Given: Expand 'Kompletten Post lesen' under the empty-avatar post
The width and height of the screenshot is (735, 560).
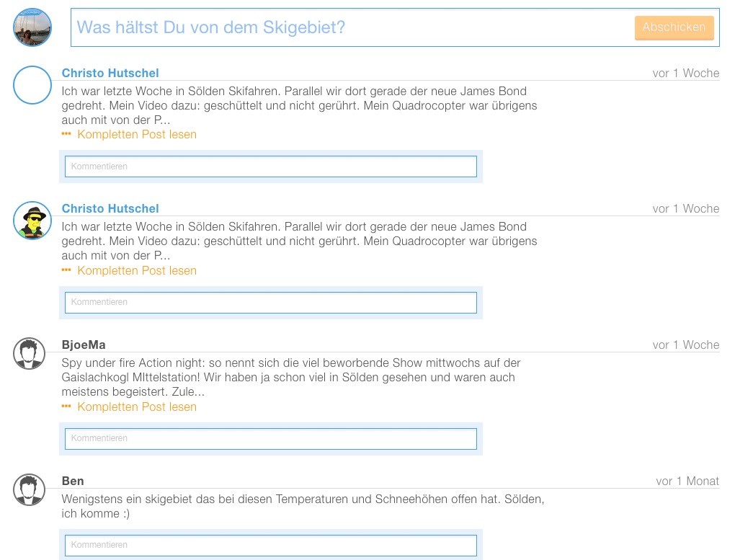Looking at the screenshot, I should (136, 134).
